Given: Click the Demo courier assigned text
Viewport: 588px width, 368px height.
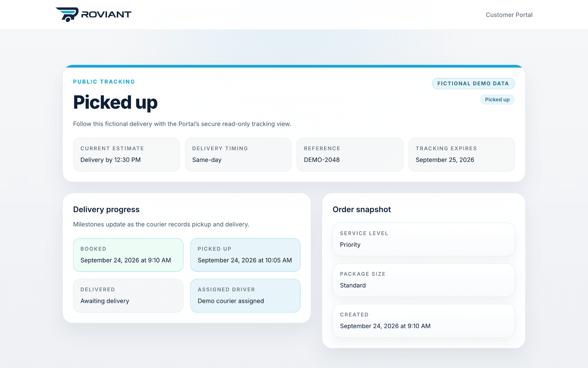Looking at the screenshot, I should pos(231,301).
